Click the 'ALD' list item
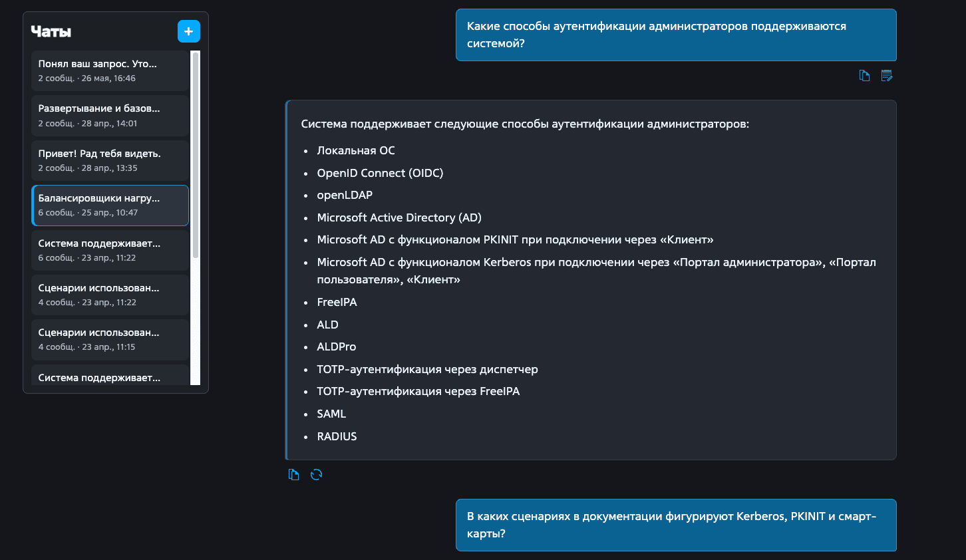The height and width of the screenshot is (560, 966). [x=327, y=325]
